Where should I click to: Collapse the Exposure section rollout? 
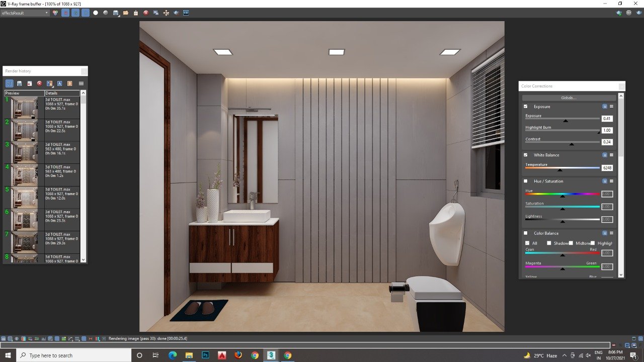(605, 107)
